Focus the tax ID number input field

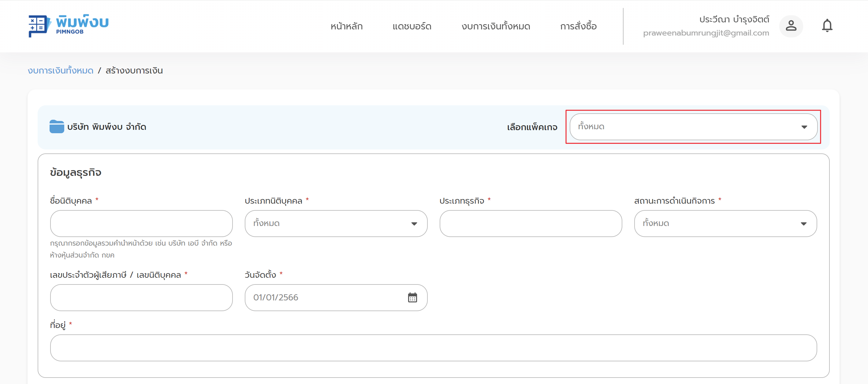tap(141, 297)
